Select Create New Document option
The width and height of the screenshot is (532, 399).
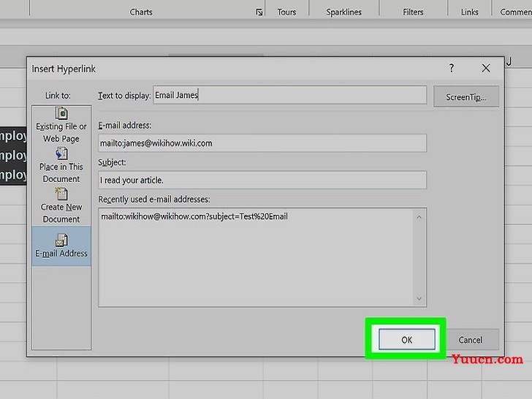61,205
